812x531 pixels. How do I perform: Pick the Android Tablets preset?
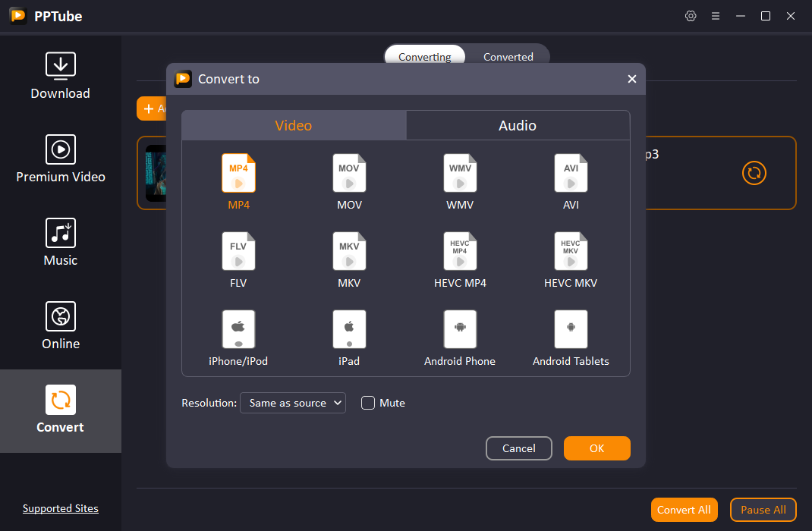tap(571, 330)
